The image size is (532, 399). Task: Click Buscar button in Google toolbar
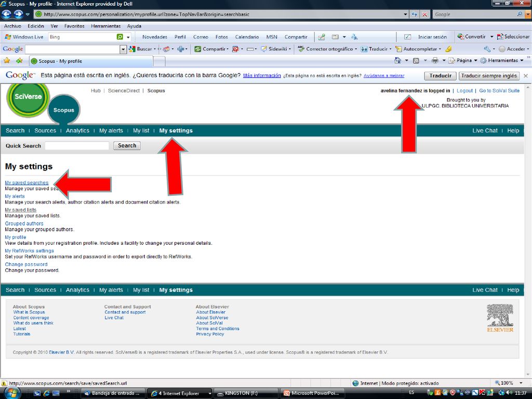click(142, 49)
